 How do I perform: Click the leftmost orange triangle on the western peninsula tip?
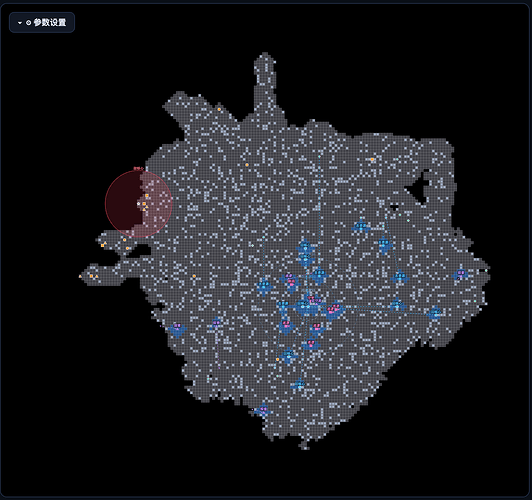tap(80, 276)
